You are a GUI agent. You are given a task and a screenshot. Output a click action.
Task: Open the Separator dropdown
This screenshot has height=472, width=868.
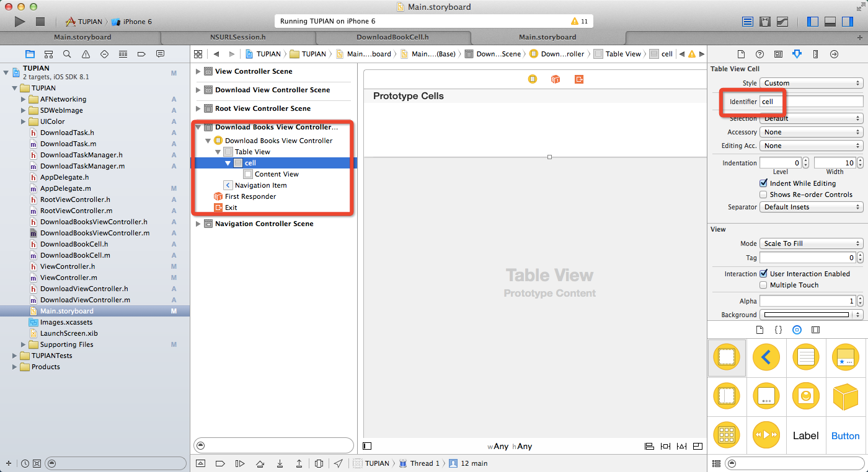point(812,207)
